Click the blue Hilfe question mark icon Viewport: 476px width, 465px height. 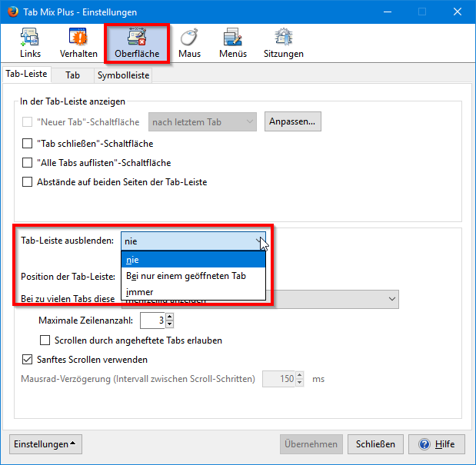coord(424,444)
